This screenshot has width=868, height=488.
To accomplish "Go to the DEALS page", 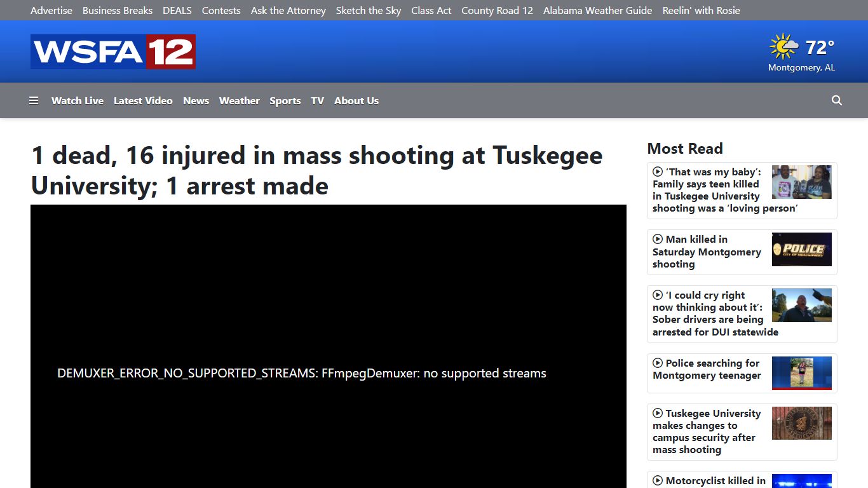I will (177, 10).
